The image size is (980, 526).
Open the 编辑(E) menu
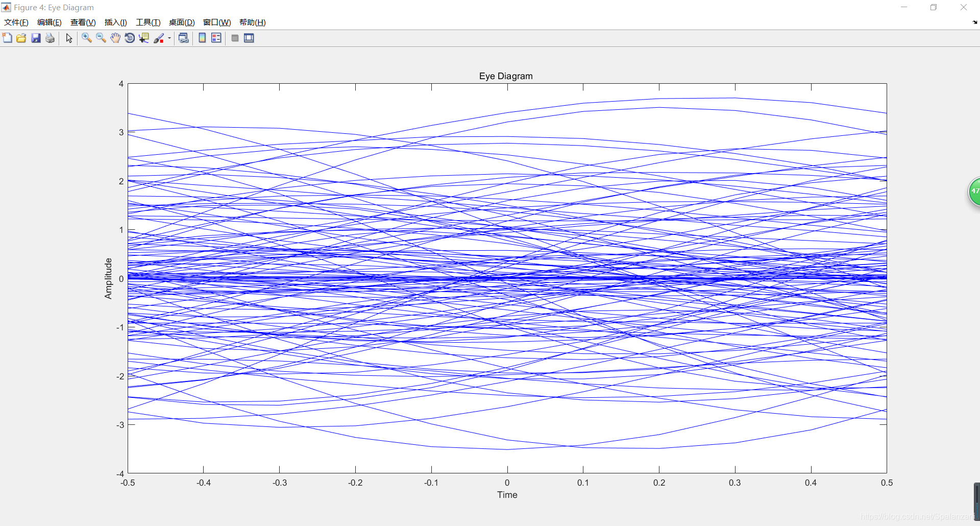pyautogui.click(x=50, y=22)
